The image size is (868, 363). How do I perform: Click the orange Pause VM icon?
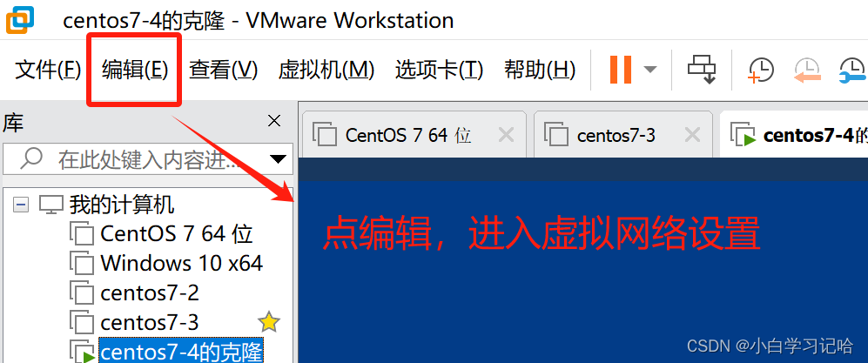[620, 69]
